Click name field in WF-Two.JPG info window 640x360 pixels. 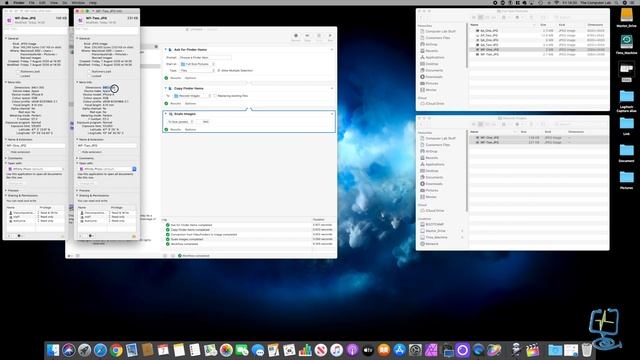click(107, 145)
